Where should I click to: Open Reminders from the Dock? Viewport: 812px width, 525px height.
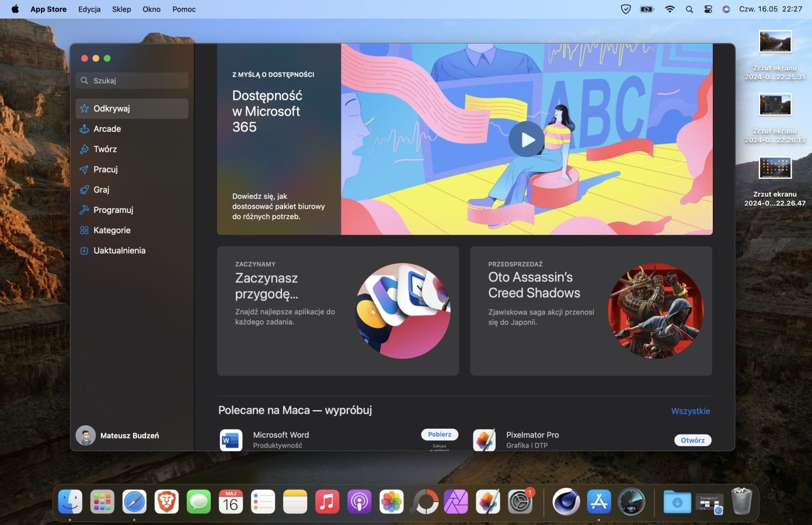(263, 502)
